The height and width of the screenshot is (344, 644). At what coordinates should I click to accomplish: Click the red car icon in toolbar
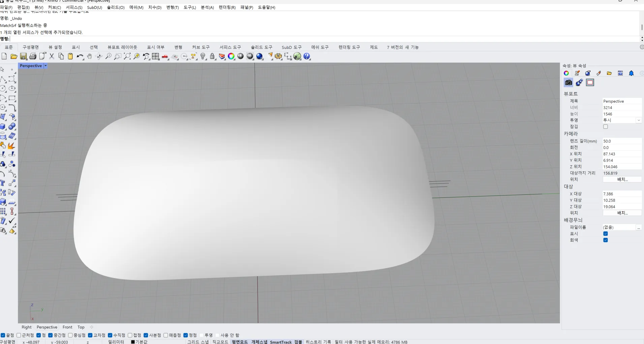[x=165, y=57]
